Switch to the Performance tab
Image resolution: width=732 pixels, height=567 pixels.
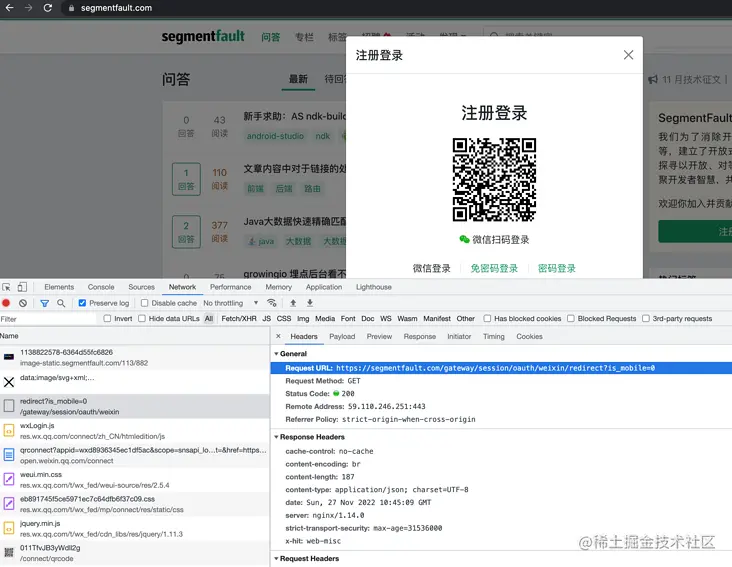click(x=231, y=287)
